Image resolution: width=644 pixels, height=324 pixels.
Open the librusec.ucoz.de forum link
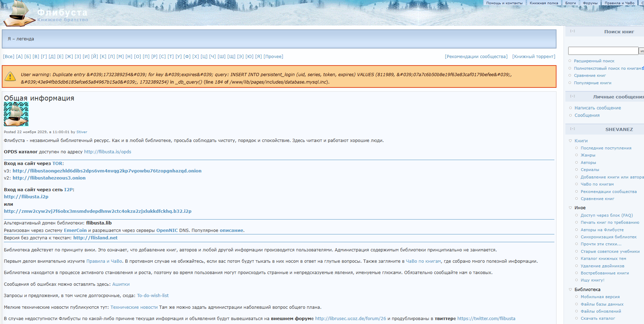[351, 319]
